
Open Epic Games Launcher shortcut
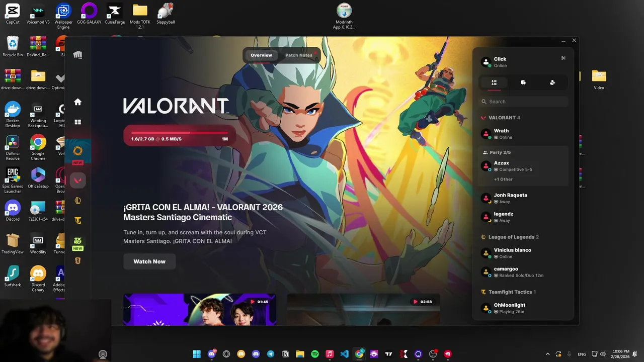point(13,180)
